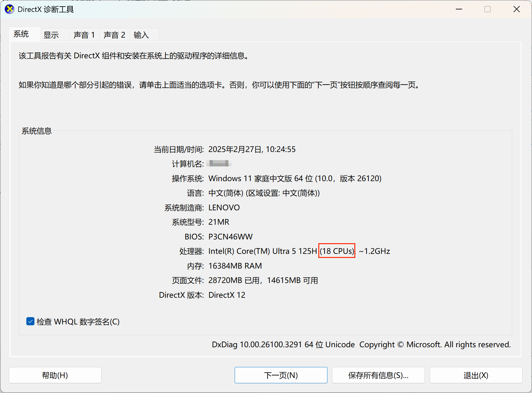The image size is (532, 393).
Task: Click the page file value 28720MB 已用
Action: pos(234,280)
